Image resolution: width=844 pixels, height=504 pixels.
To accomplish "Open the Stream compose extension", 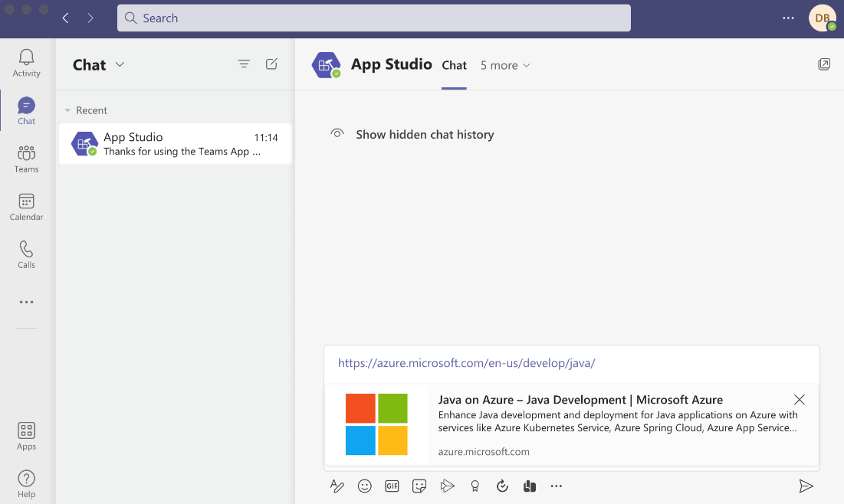I will 447,486.
